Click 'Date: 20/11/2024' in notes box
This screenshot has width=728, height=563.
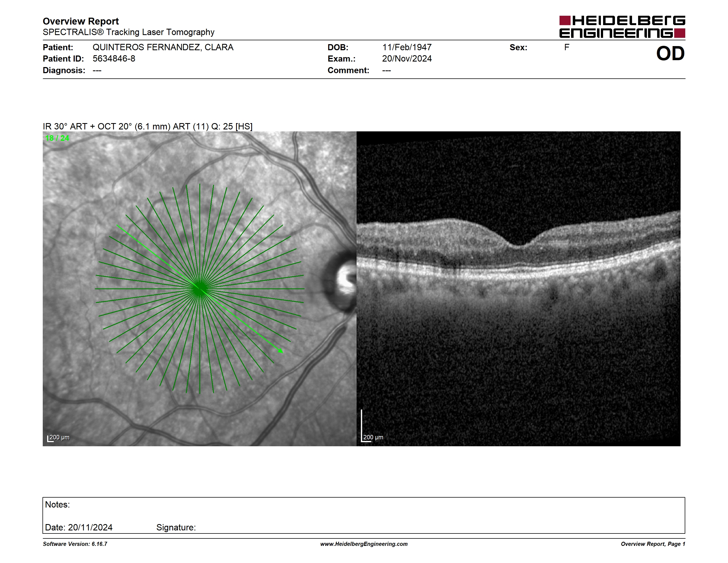tap(79, 527)
